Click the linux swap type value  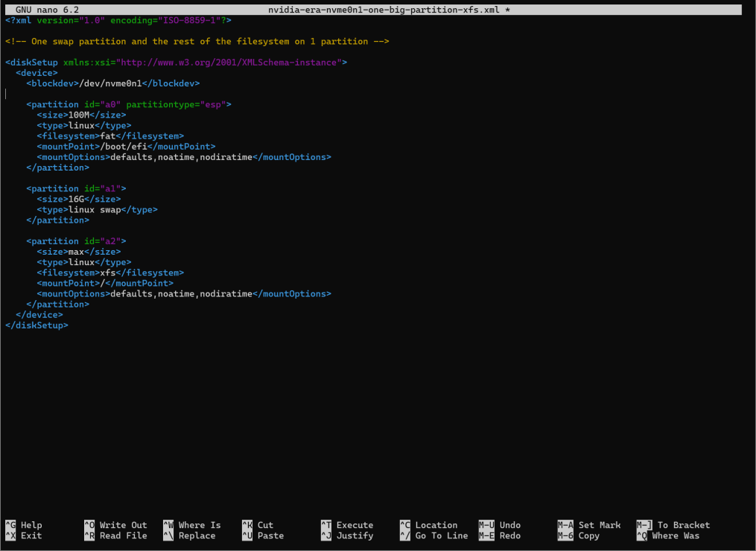pos(95,210)
